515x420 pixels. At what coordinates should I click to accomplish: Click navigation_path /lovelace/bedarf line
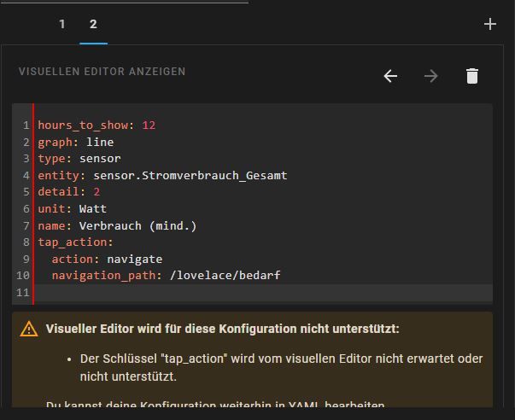(x=166, y=276)
